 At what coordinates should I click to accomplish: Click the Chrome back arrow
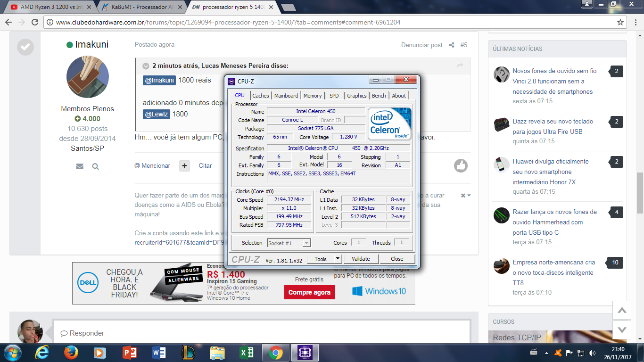tap(8, 22)
